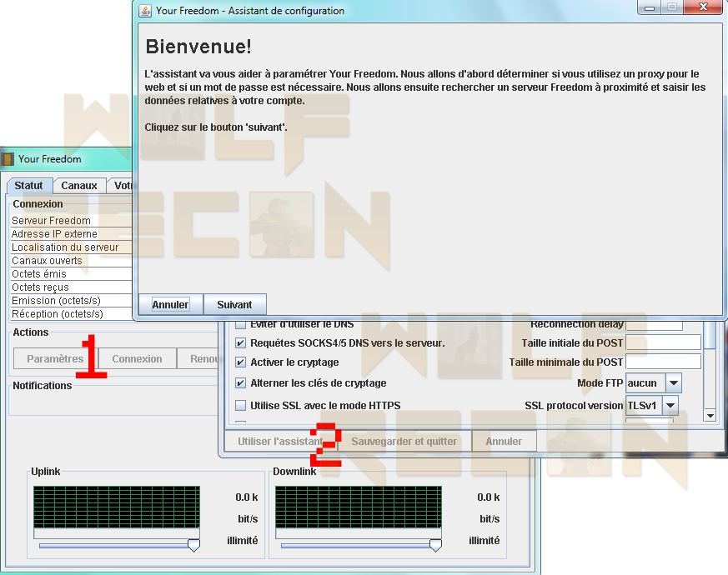The width and height of the screenshot is (728, 575).
Task: Click the Paramètres button
Action: (x=55, y=358)
